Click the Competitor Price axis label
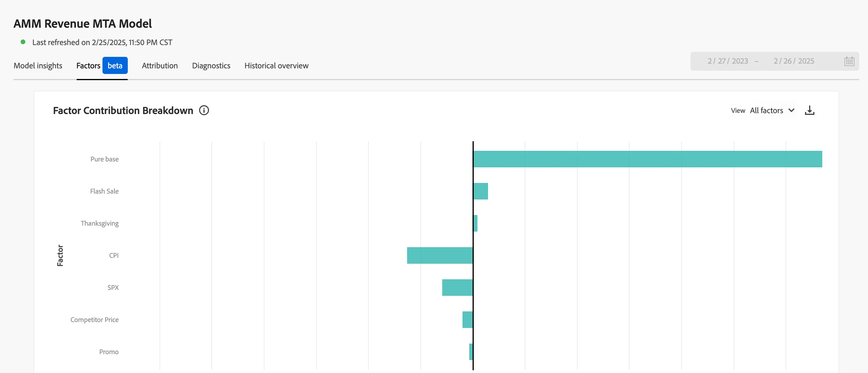868x373 pixels. [94, 319]
